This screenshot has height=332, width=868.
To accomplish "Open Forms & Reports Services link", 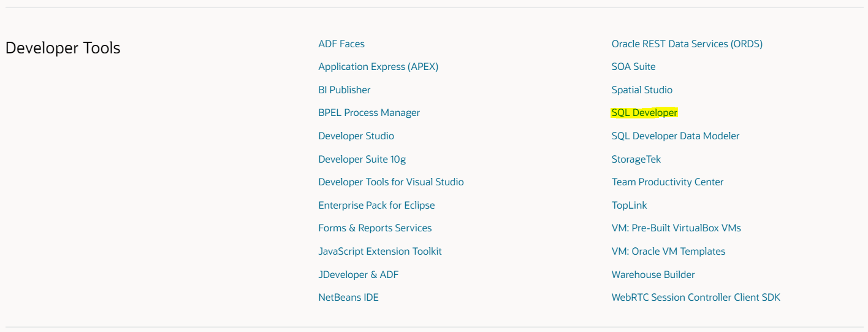I will [x=375, y=228].
